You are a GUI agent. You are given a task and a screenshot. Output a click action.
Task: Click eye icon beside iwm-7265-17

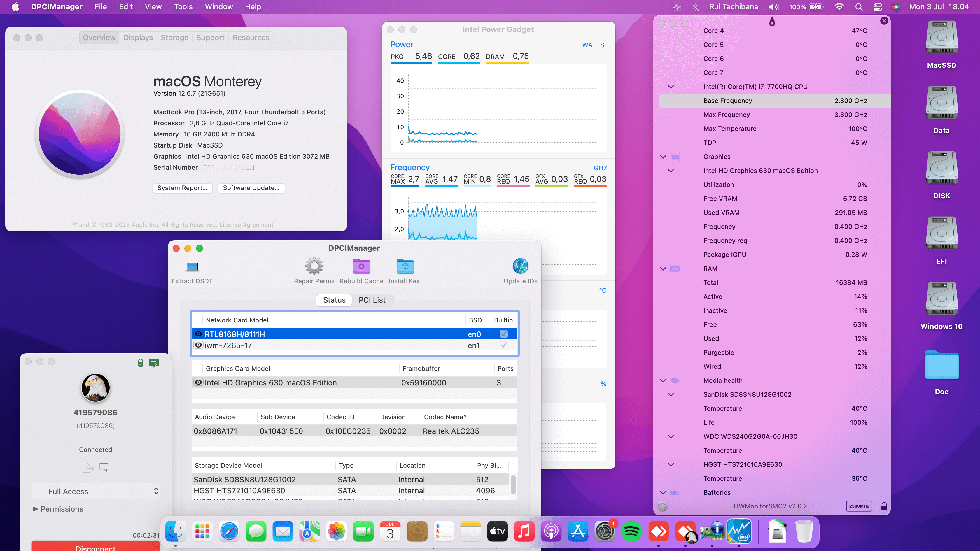click(198, 345)
